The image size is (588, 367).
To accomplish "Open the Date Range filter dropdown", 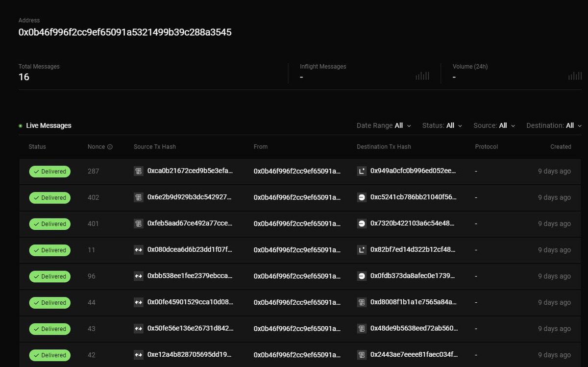I will [384, 125].
